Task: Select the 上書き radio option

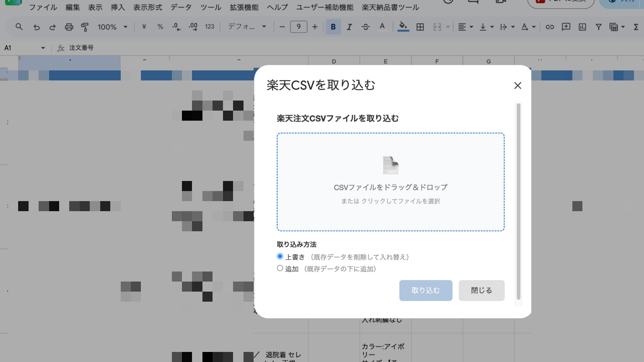Action: tap(280, 256)
